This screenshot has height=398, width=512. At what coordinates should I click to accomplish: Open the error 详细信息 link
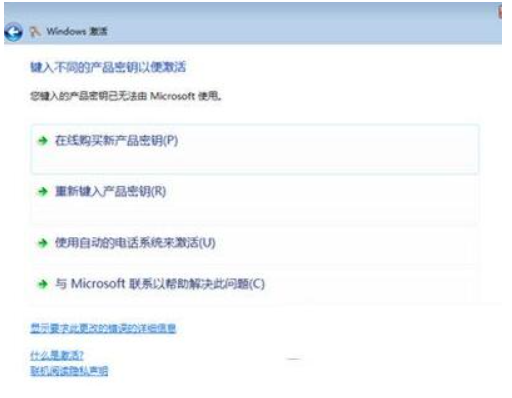pos(103,329)
